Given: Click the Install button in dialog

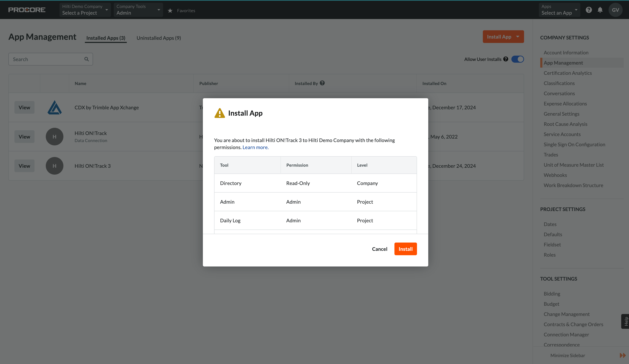Looking at the screenshot, I should 406,249.
